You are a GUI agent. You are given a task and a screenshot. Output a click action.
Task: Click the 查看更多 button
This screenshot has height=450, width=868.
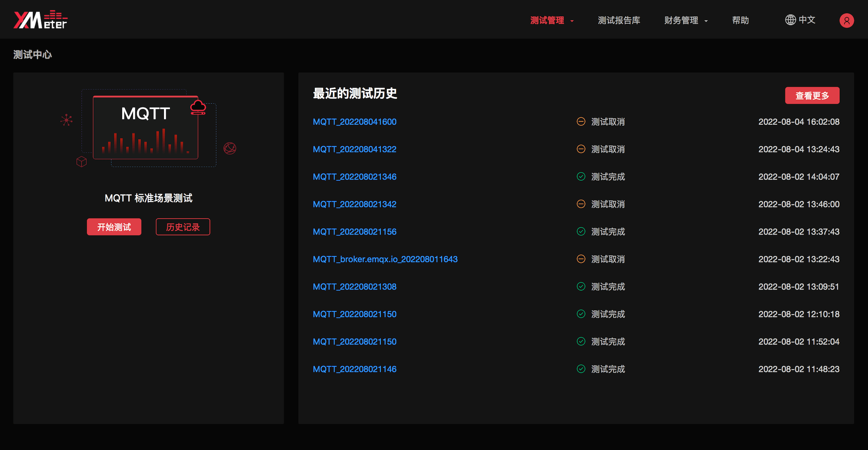pos(812,95)
